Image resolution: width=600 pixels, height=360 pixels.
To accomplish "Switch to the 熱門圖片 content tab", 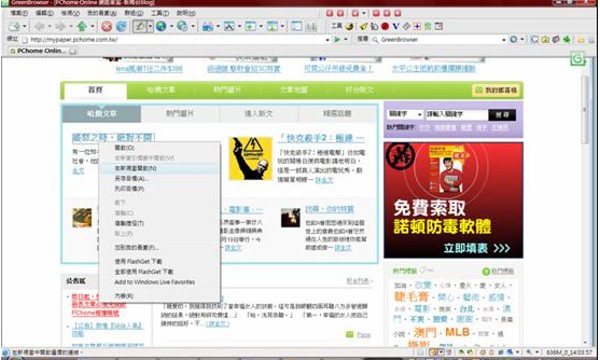I will coord(180,114).
